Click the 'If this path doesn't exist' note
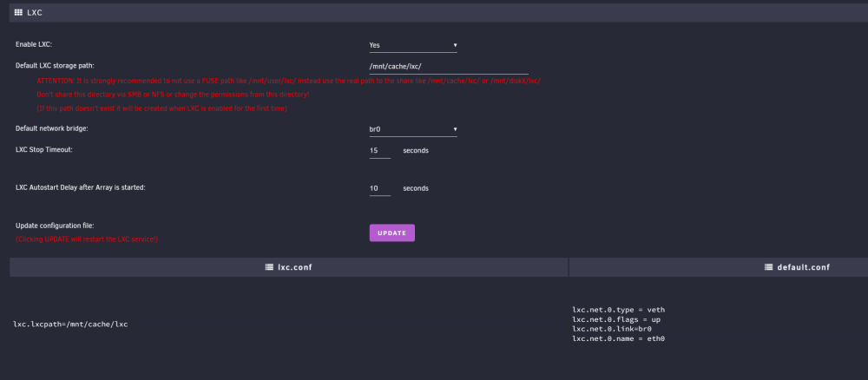Screen dimensions: 868x380 (161, 108)
